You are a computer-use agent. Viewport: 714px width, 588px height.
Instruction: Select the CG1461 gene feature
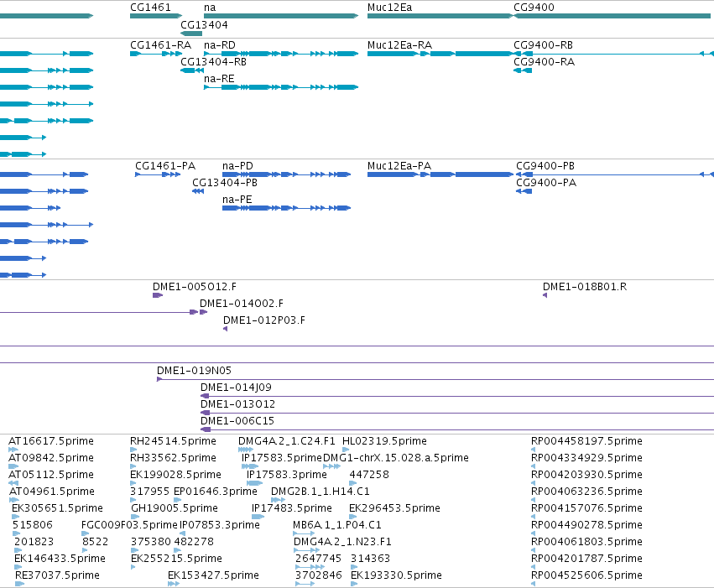tap(156, 16)
